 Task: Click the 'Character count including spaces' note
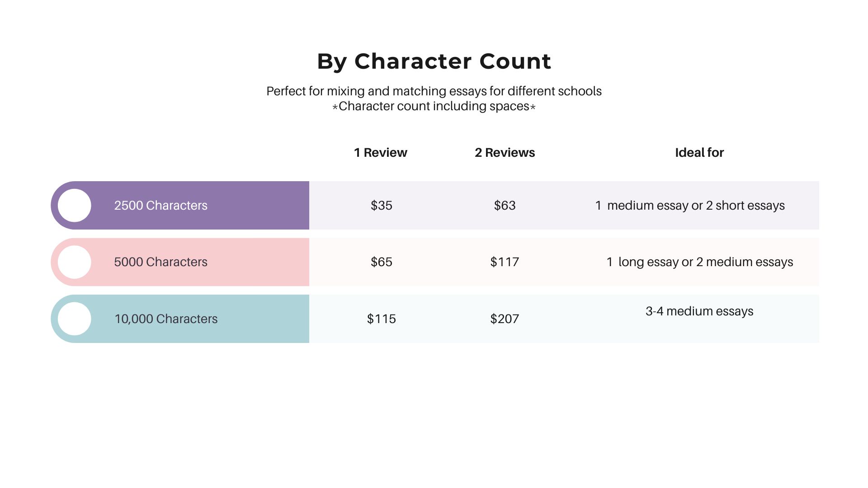pyautogui.click(x=434, y=106)
